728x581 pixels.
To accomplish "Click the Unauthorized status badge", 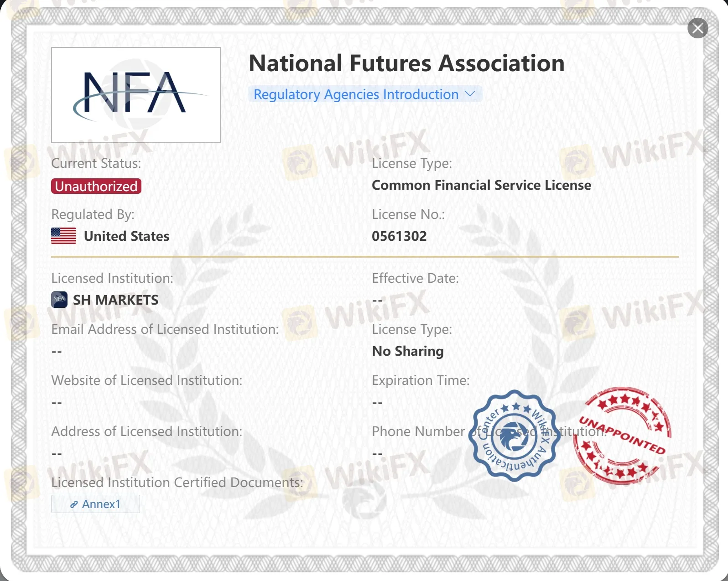I will (96, 186).
